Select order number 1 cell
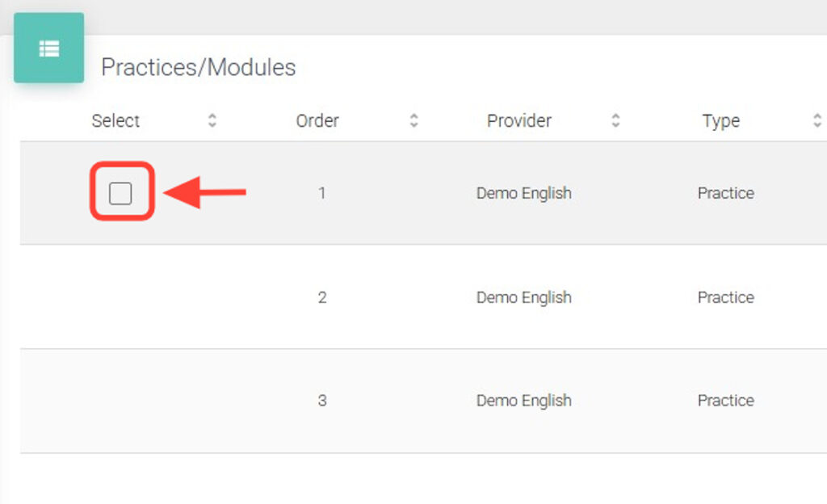Screen dimensions: 827x504 click(x=322, y=193)
